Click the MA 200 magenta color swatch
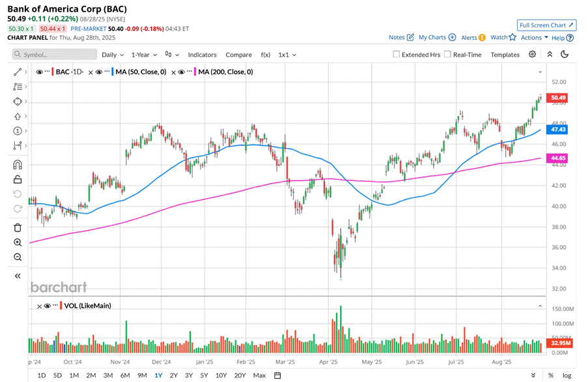The image size is (588, 382). coord(195,72)
